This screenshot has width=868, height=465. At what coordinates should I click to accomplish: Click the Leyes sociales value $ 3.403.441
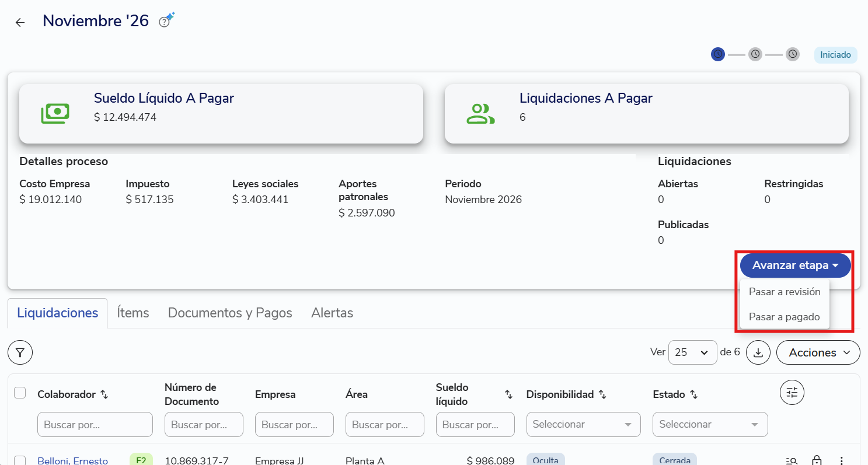click(260, 200)
